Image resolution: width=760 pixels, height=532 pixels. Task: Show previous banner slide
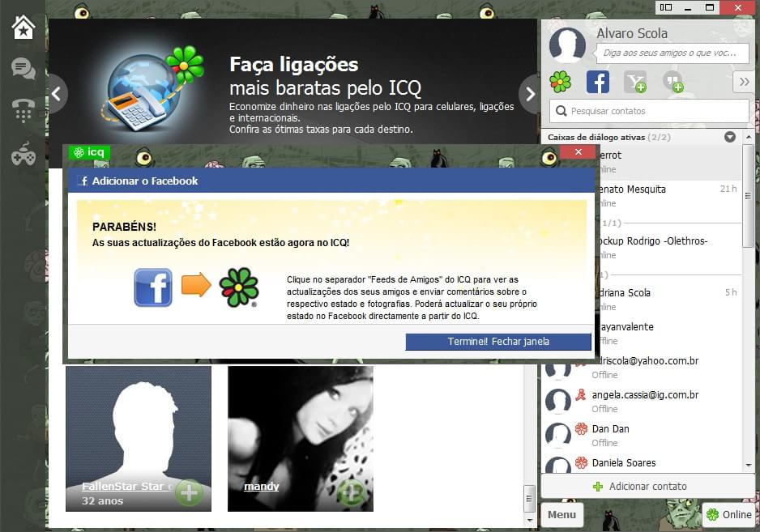[x=57, y=93]
